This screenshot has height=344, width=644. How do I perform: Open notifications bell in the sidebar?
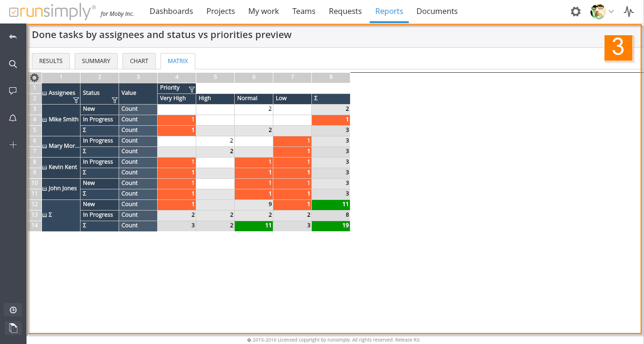pyautogui.click(x=13, y=118)
